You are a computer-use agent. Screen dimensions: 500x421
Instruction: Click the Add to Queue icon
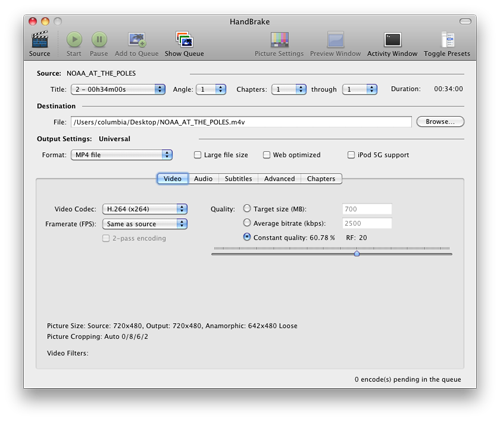[x=137, y=40]
